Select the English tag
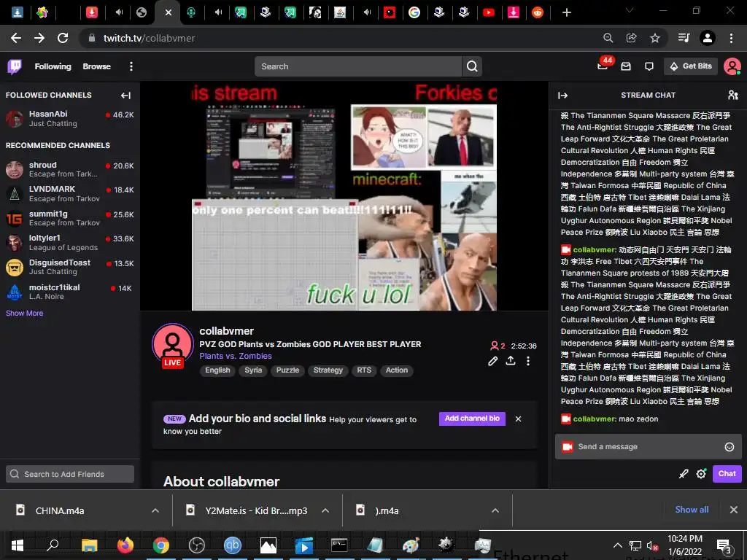Viewport: 747px width, 560px height. (217, 370)
